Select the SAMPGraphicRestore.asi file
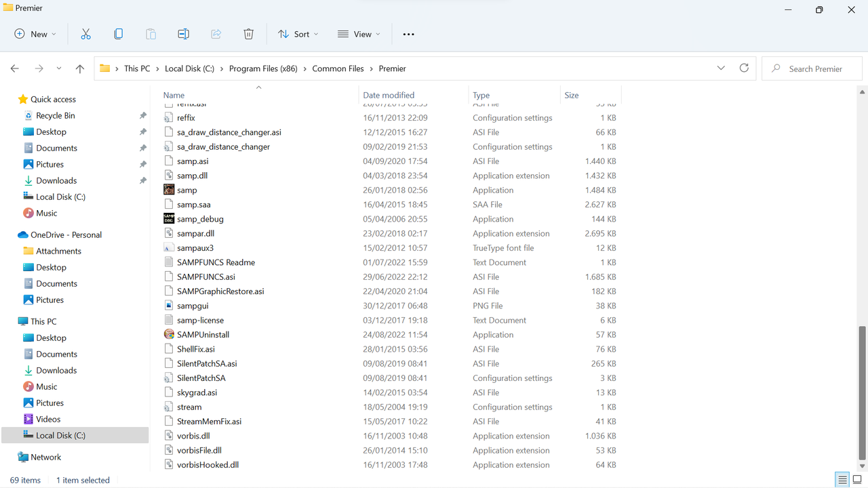Viewport: 868px width, 488px height. coord(220,291)
